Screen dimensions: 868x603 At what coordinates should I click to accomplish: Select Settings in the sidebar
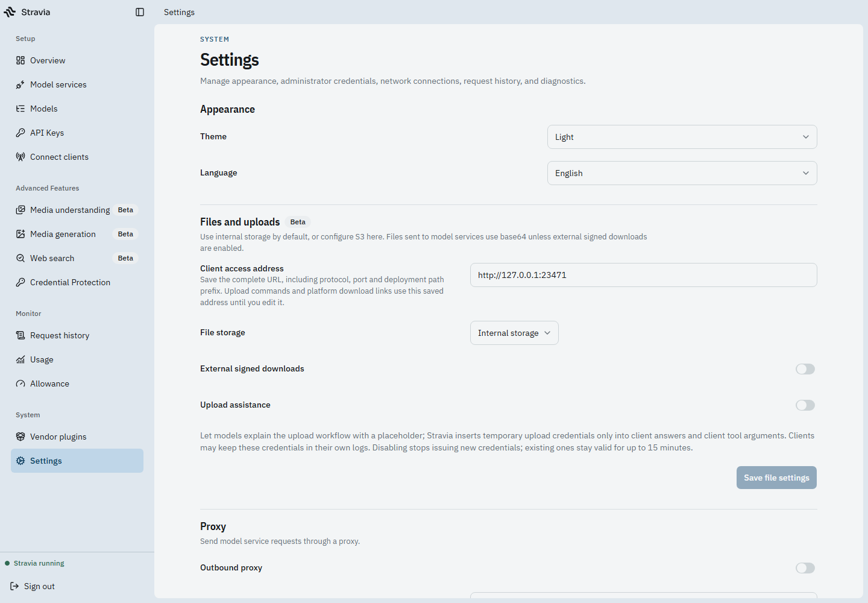point(77,461)
